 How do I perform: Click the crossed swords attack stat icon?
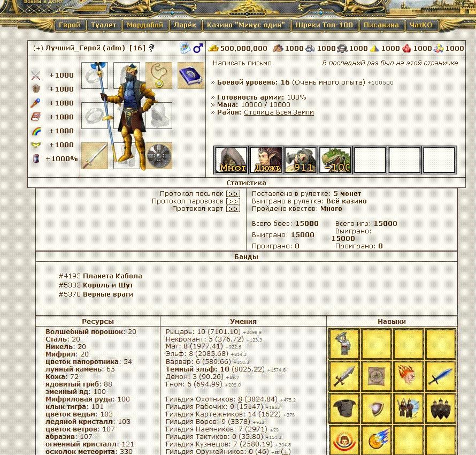(36, 75)
